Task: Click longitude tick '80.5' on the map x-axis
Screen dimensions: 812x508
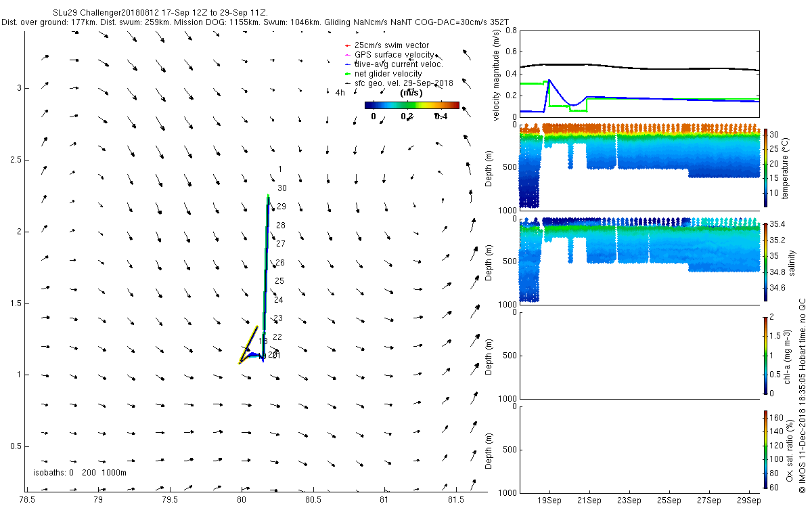Action: pyautogui.click(x=313, y=501)
